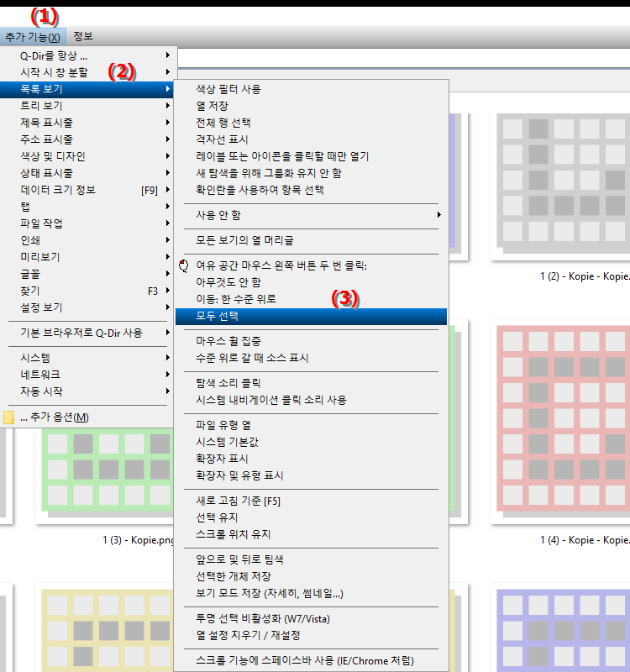Select 선택 유지 entry

tap(311, 517)
